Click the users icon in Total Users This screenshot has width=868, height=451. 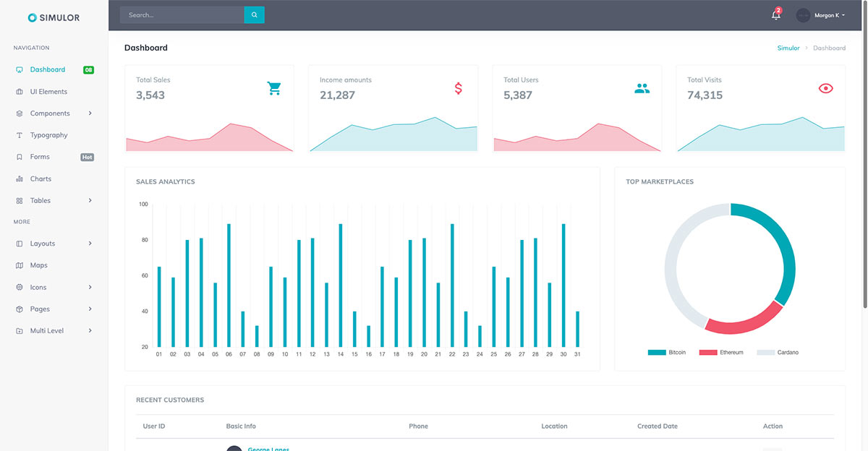point(642,88)
